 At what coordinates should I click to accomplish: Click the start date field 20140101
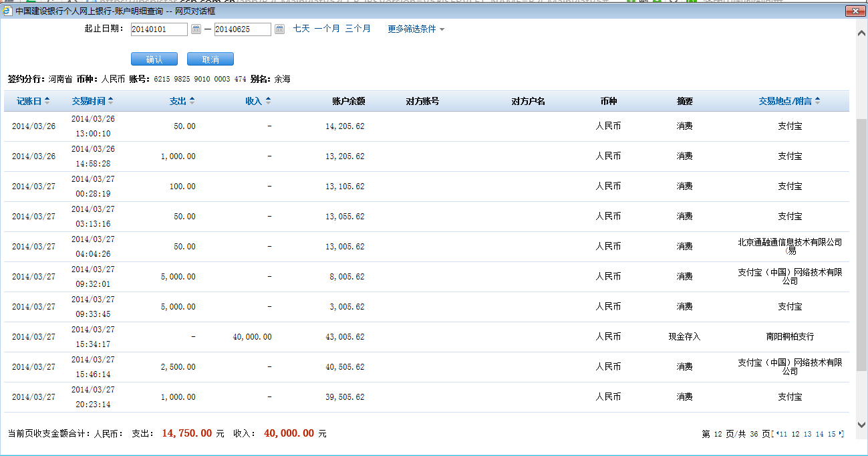[x=158, y=29]
